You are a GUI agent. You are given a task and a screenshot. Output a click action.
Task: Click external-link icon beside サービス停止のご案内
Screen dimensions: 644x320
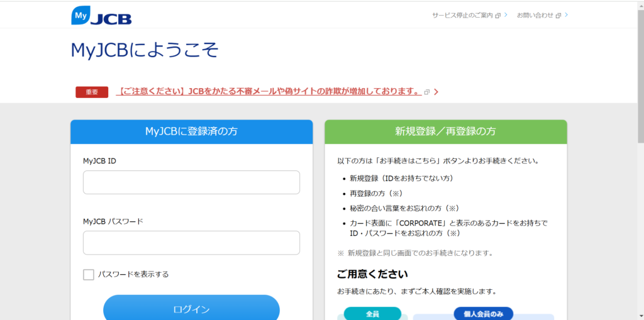click(498, 16)
